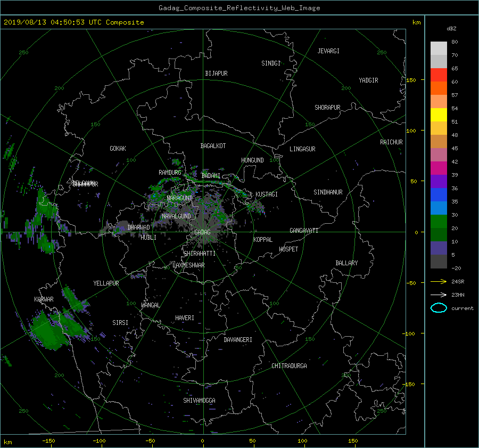The image size is (479, 448).
Task: Click the RAICHUR city label
Action: click(391, 142)
